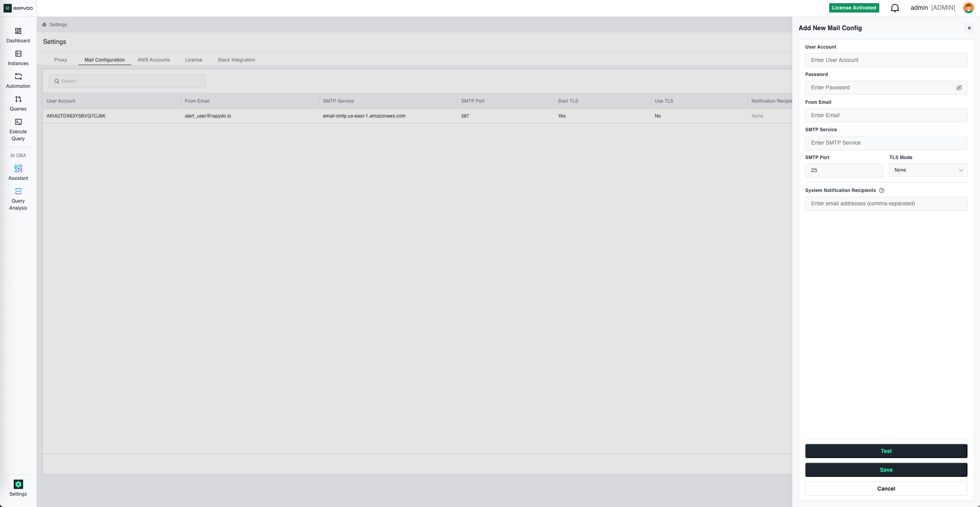This screenshot has height=507, width=980.
Task: Switch to the Proxy tab
Action: click(60, 60)
